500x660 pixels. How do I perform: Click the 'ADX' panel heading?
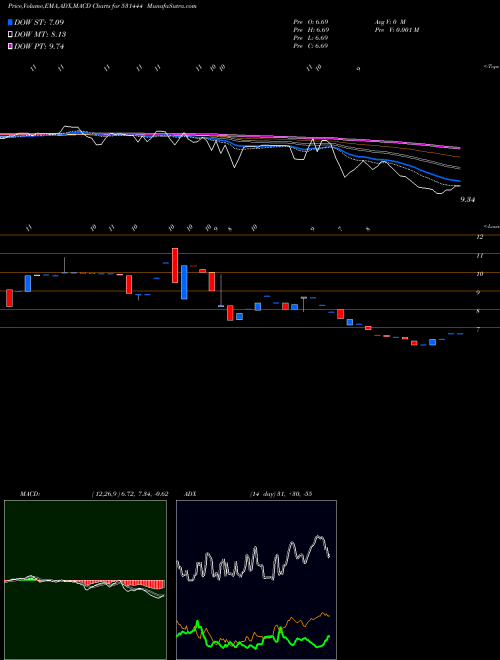coord(191,494)
